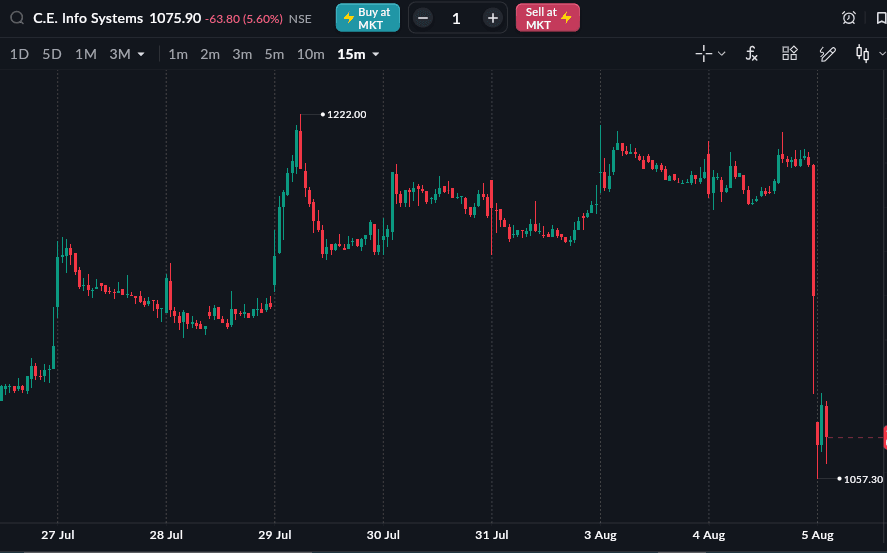Open the indicators fx icon
Screen dimensions: 887x553
(x=751, y=54)
